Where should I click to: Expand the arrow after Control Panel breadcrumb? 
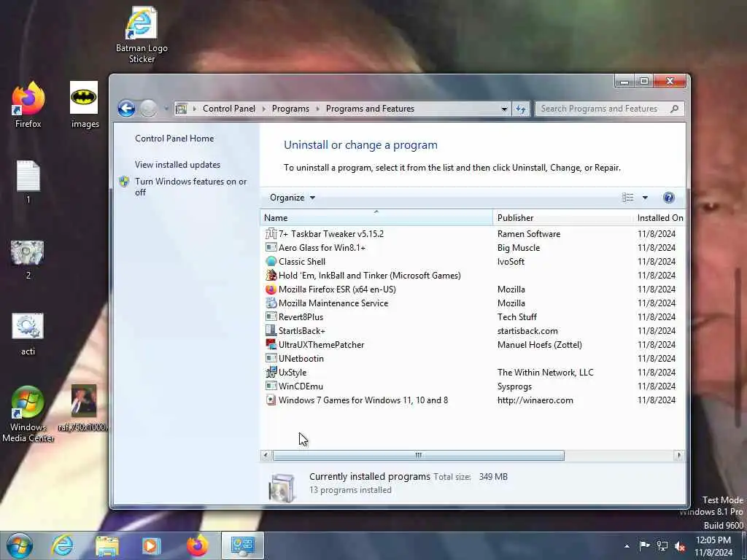[263, 109]
